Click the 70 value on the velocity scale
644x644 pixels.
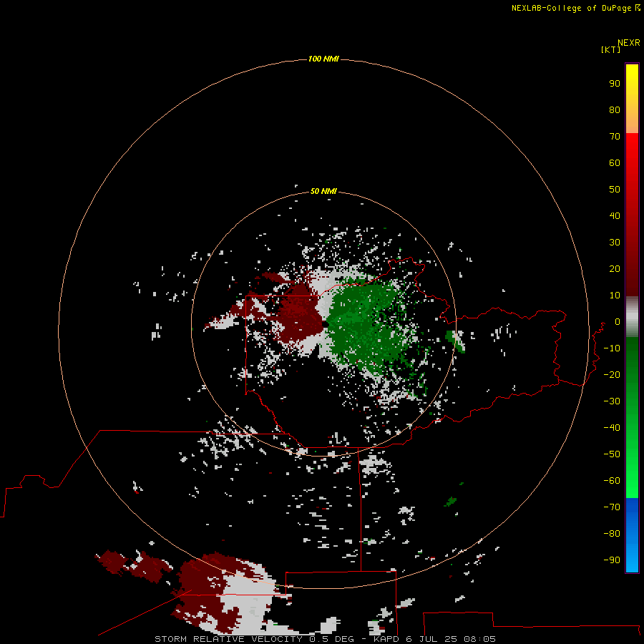coord(615,137)
